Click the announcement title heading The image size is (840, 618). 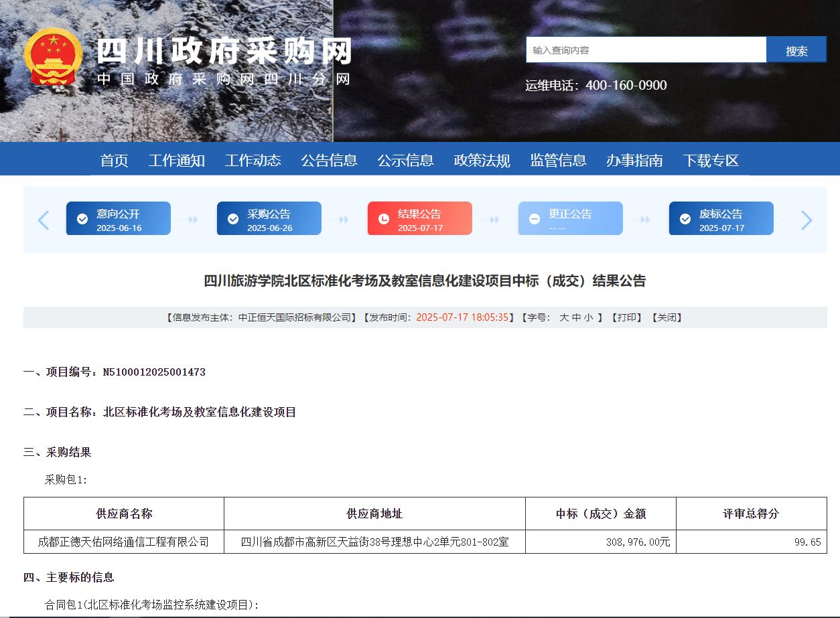(425, 281)
